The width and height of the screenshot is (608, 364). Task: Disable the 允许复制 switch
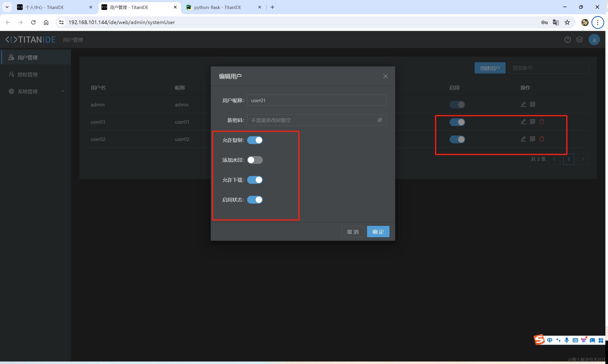coord(255,140)
